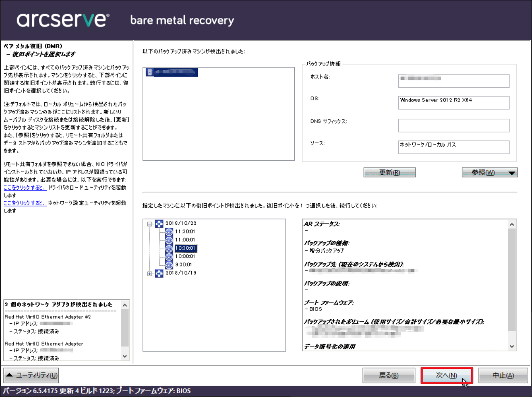Open the ユーティリティ(U) utilities menu
This screenshot has width=532, height=397.
pos(31,375)
